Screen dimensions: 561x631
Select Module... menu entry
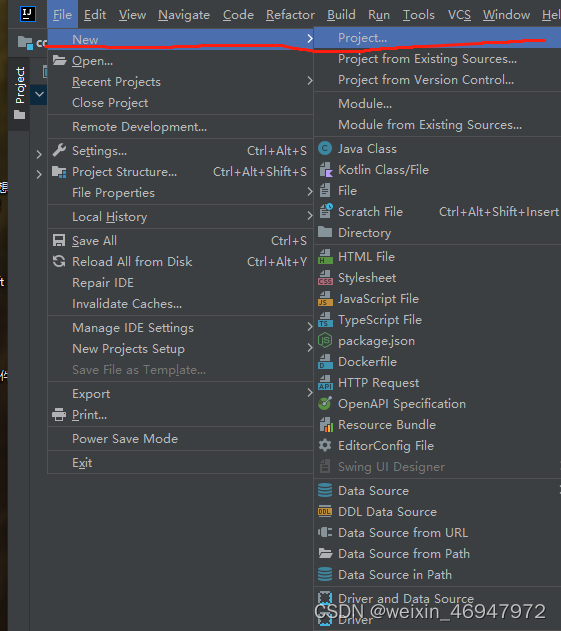pyautogui.click(x=437, y=103)
